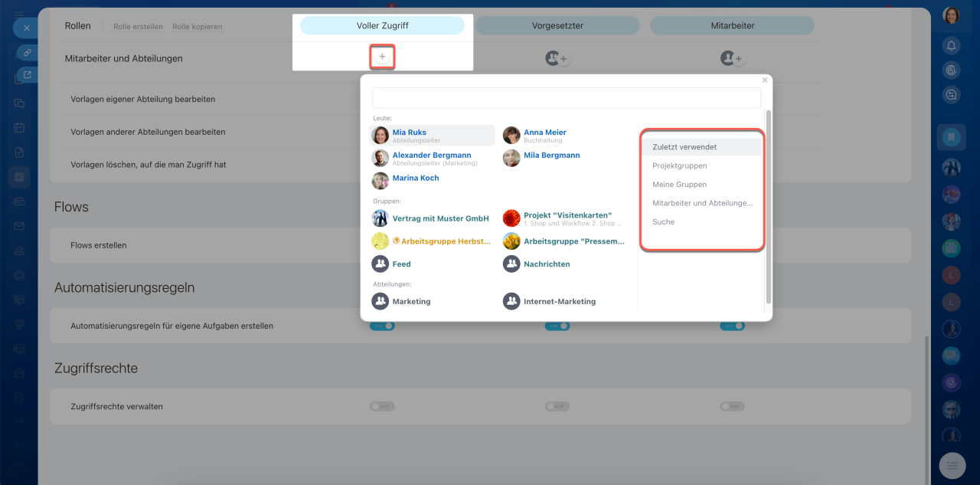Click the Flows section heading
Screen dimensions: 980x485
coord(71,207)
